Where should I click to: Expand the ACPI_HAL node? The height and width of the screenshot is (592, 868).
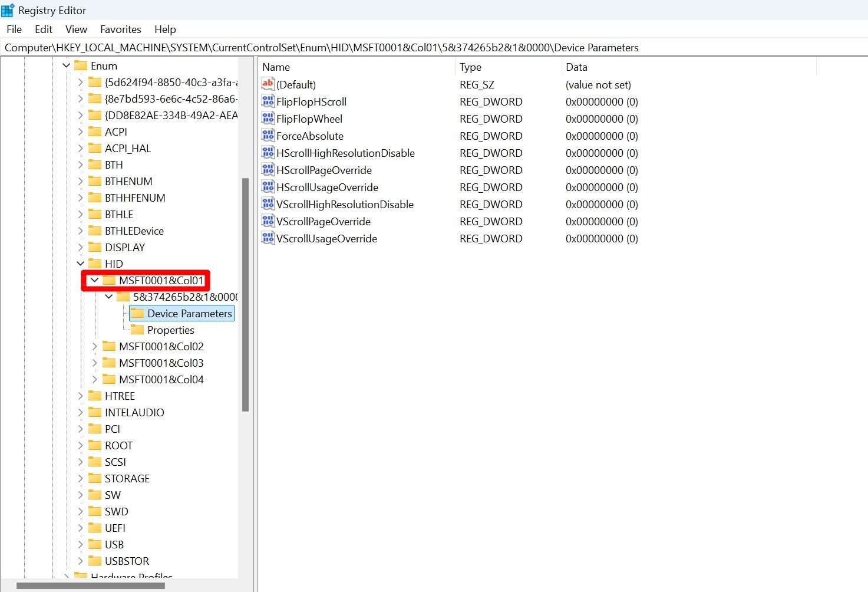(81, 148)
